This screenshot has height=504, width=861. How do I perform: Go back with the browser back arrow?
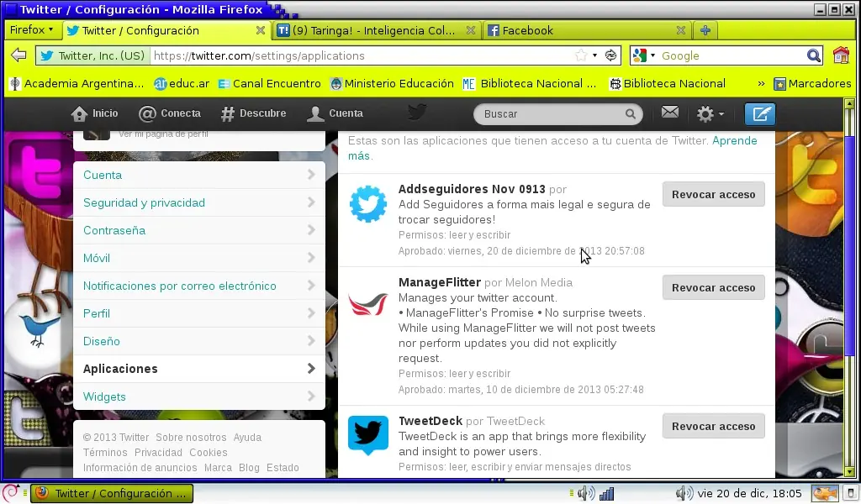click(18, 55)
